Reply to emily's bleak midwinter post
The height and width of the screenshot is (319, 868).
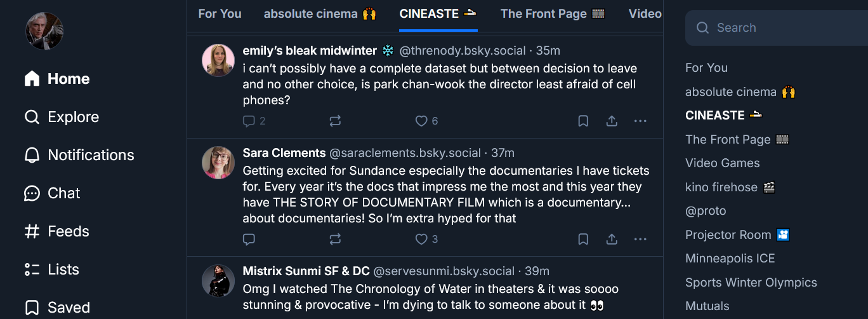click(x=249, y=121)
